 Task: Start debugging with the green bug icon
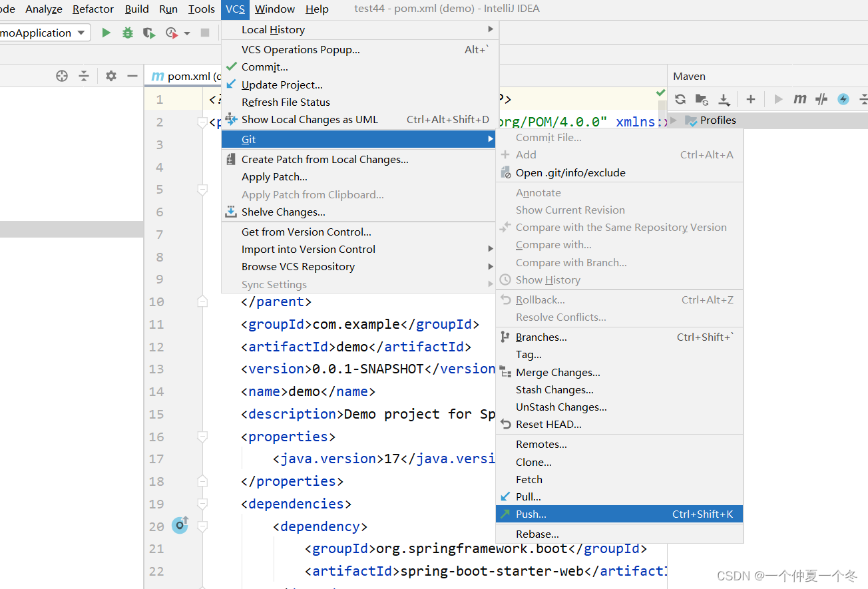[128, 33]
